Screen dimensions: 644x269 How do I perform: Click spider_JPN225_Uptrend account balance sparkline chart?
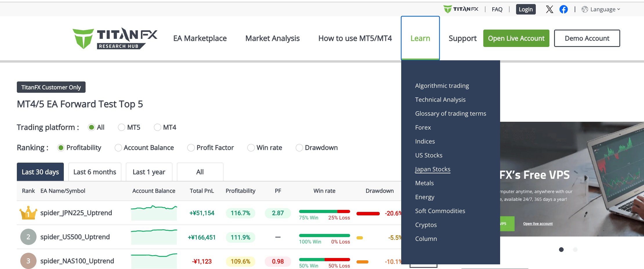coord(154,213)
